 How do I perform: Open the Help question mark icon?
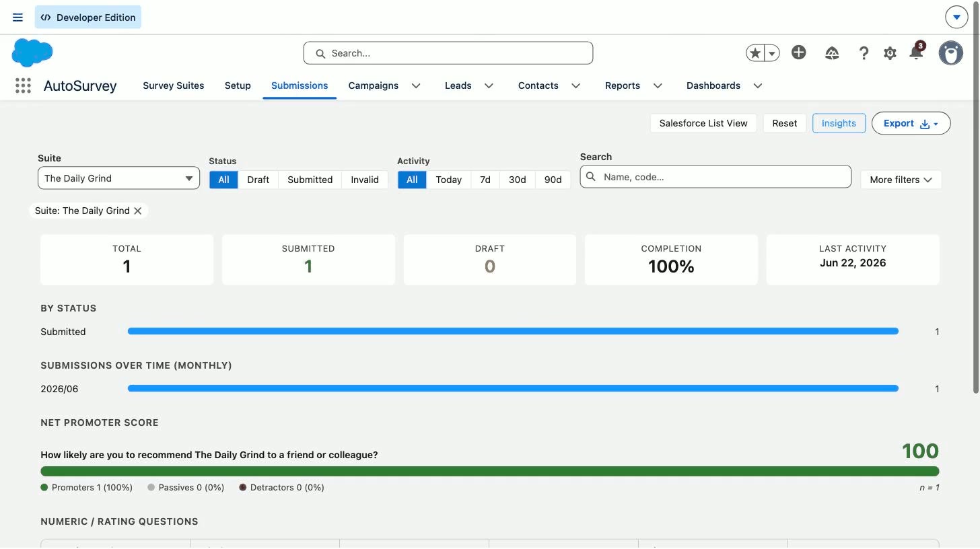(x=864, y=53)
